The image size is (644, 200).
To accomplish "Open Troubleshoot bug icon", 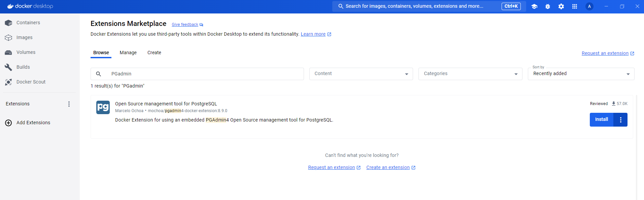I will pos(548,6).
